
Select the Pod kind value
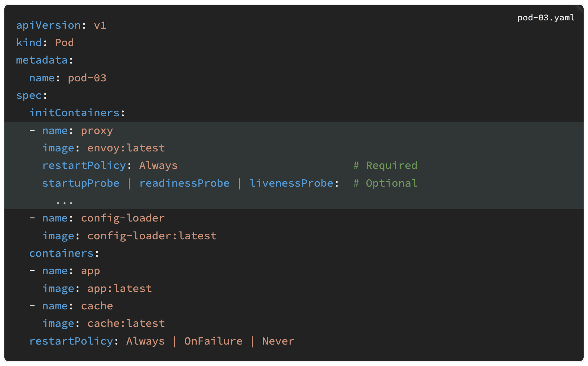64,43
